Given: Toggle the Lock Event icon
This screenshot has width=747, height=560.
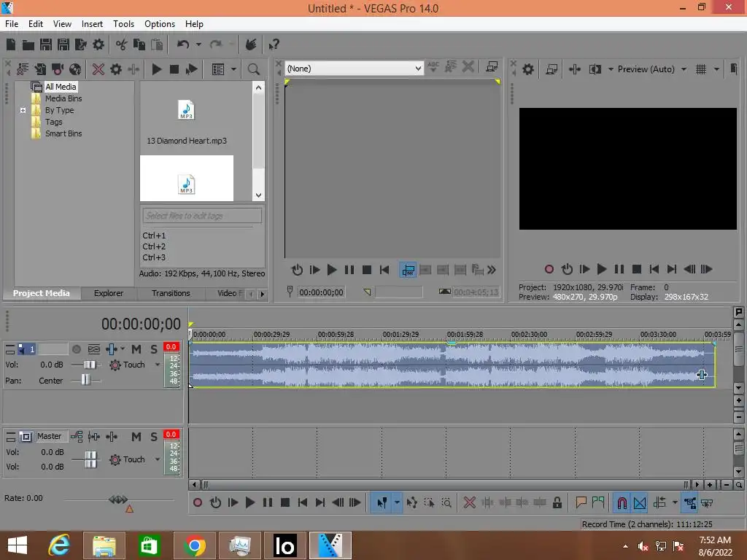Looking at the screenshot, I should click(557, 502).
